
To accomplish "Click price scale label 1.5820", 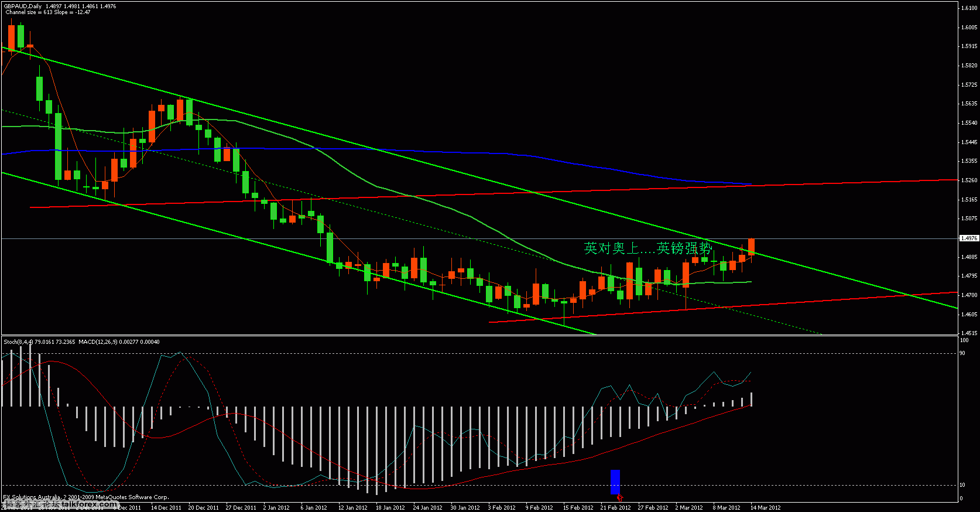I will click(x=969, y=66).
